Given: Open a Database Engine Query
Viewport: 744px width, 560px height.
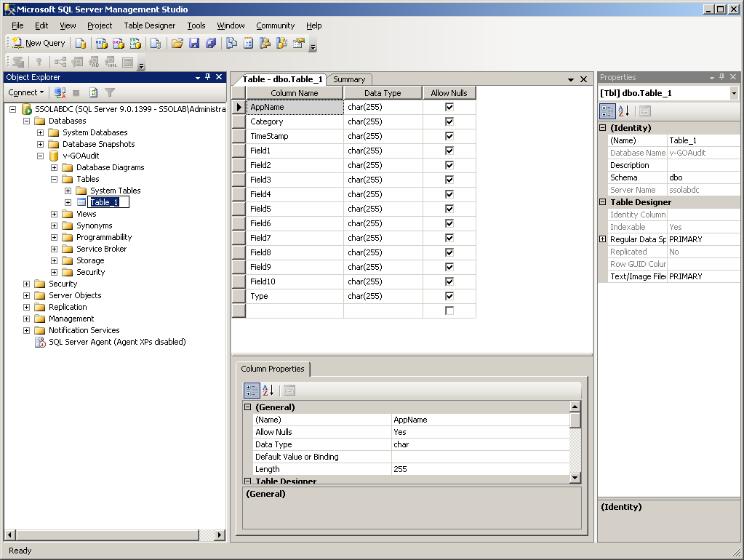Looking at the screenshot, I should (81, 43).
